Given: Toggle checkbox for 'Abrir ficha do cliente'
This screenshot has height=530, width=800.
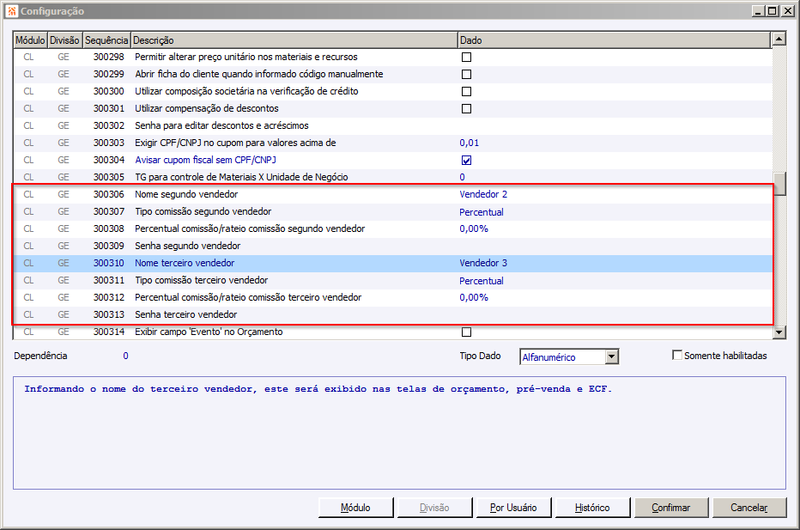Looking at the screenshot, I should 466,74.
